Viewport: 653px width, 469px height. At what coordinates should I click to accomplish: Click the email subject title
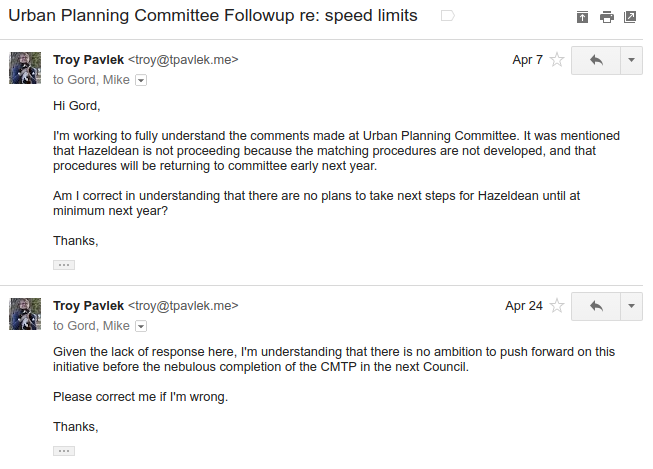coord(213,16)
